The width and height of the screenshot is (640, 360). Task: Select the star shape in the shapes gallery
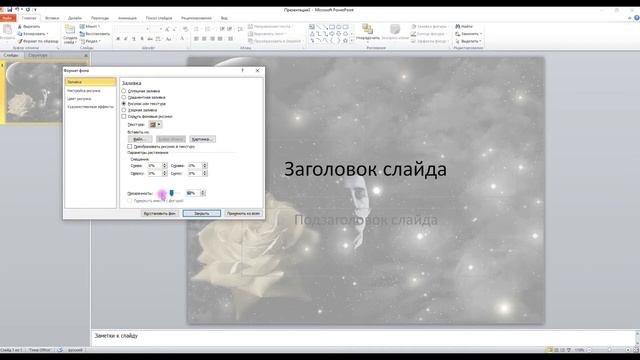click(345, 41)
